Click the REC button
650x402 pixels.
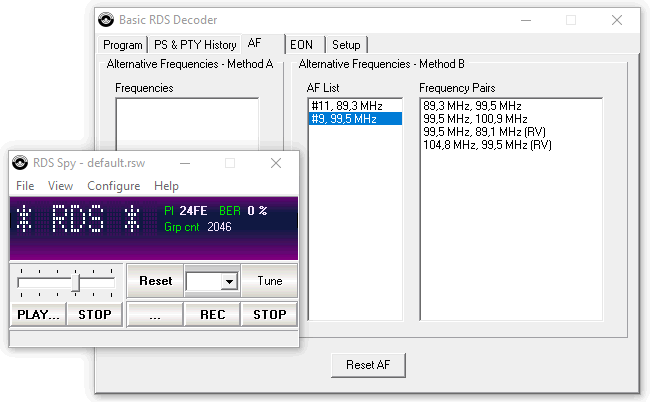click(213, 315)
